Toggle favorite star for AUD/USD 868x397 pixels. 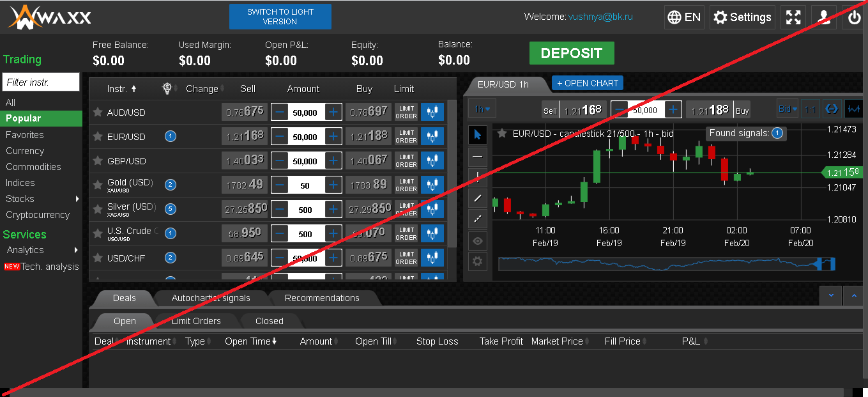click(98, 112)
